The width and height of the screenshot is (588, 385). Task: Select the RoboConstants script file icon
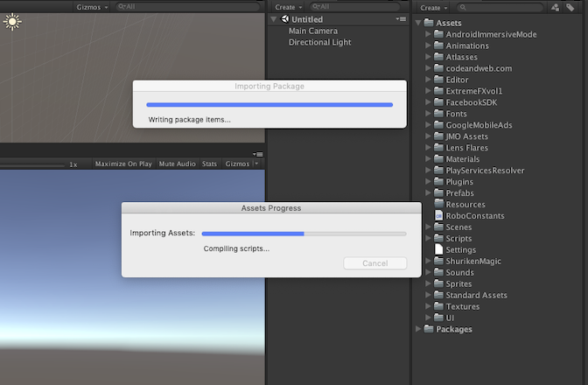(x=438, y=215)
